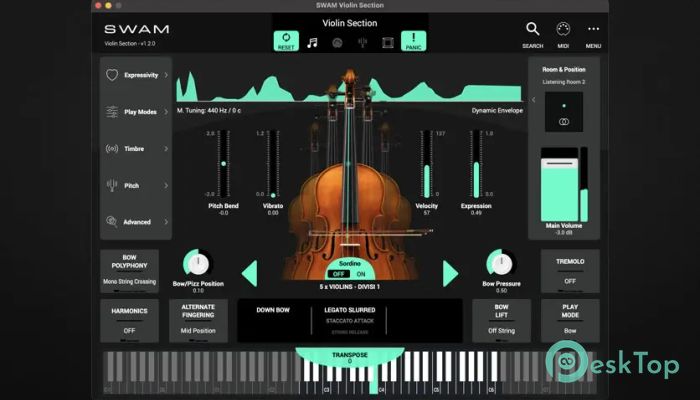Click the BOW POLYPHONY button
Image resolution: width=700 pixels, height=400 pixels.
129,269
